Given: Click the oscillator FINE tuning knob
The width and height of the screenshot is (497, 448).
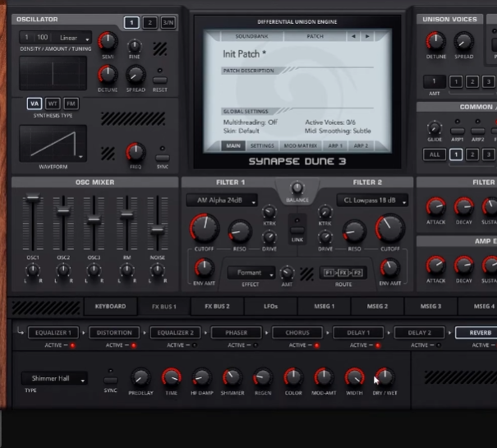Looking at the screenshot, I should point(135,46).
